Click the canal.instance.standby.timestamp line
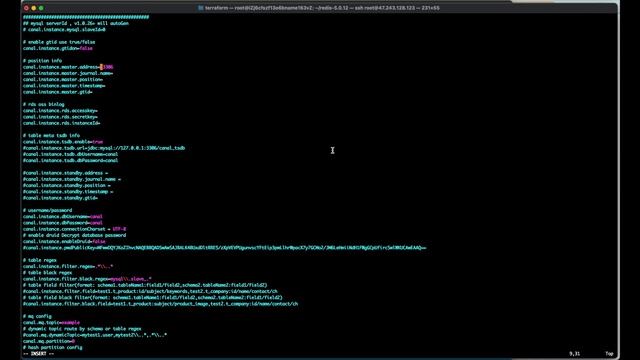Screen dimensions: 640x360 68,191
